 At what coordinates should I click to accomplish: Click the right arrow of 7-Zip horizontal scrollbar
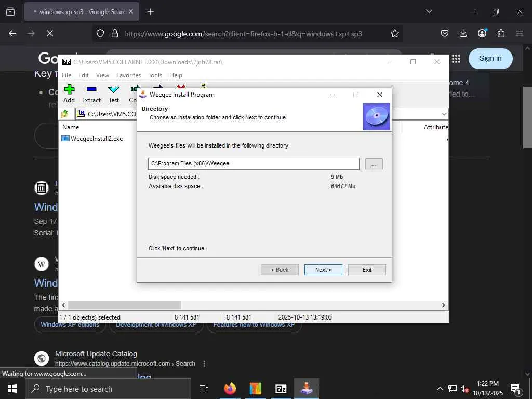point(444,305)
